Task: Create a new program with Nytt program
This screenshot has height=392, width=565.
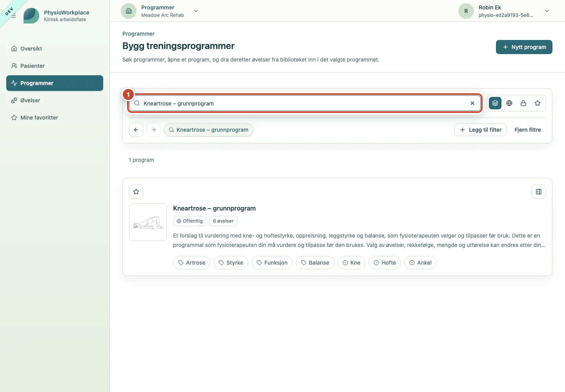Action: 524,47
